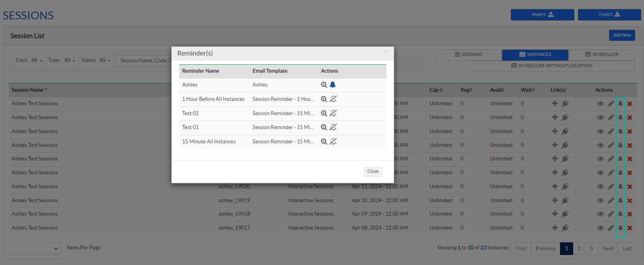The image size is (644, 265).
Task: Click the blue bell for Ashley reminder
Action: (x=332, y=85)
